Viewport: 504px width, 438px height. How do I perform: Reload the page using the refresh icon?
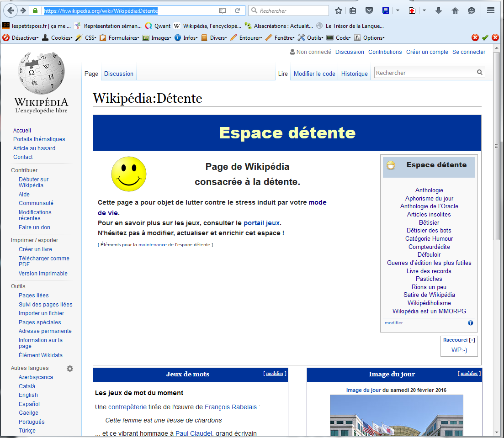click(x=238, y=11)
